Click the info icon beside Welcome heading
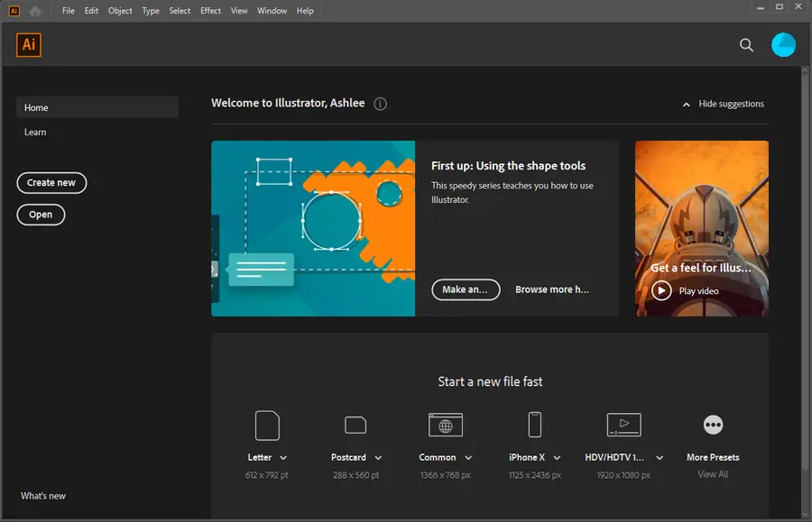This screenshot has width=812, height=522. pyautogui.click(x=381, y=104)
